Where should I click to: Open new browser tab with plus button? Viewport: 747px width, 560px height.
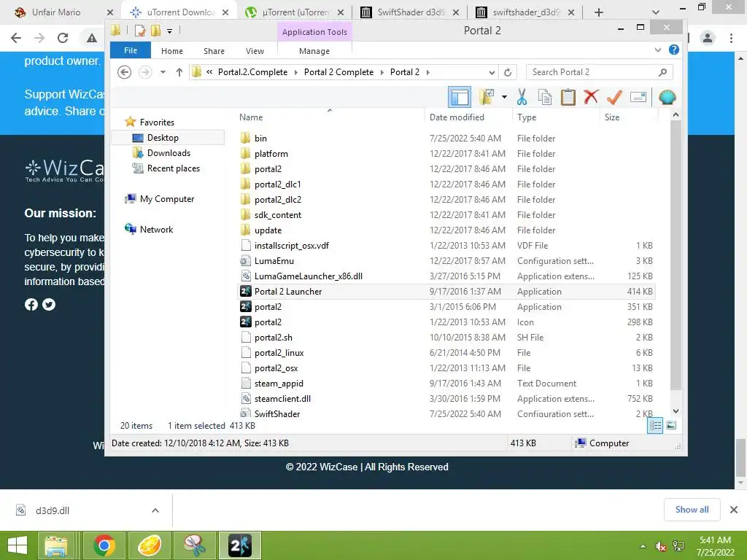click(x=599, y=12)
